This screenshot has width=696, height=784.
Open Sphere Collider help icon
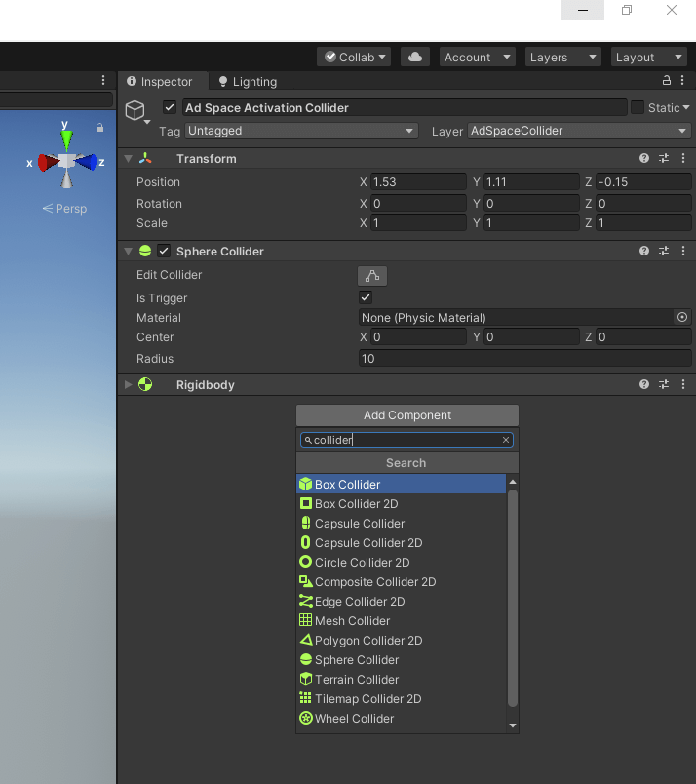(x=644, y=251)
